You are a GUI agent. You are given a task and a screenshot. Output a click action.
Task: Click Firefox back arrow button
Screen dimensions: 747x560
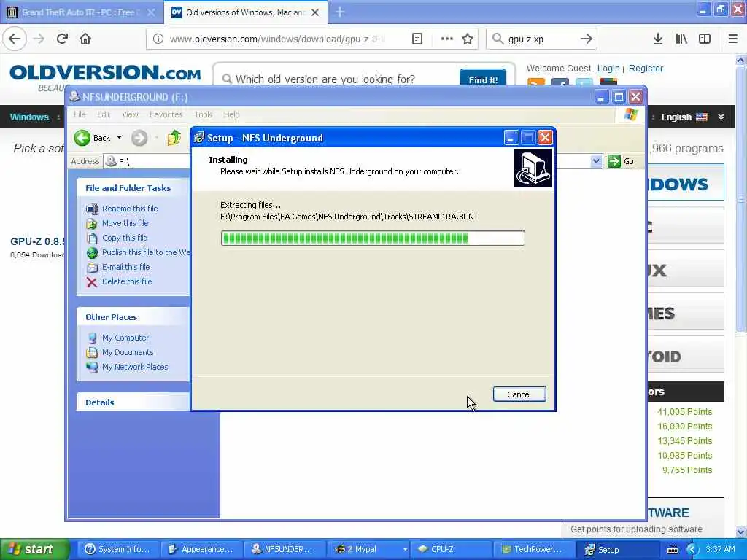pyautogui.click(x=15, y=39)
